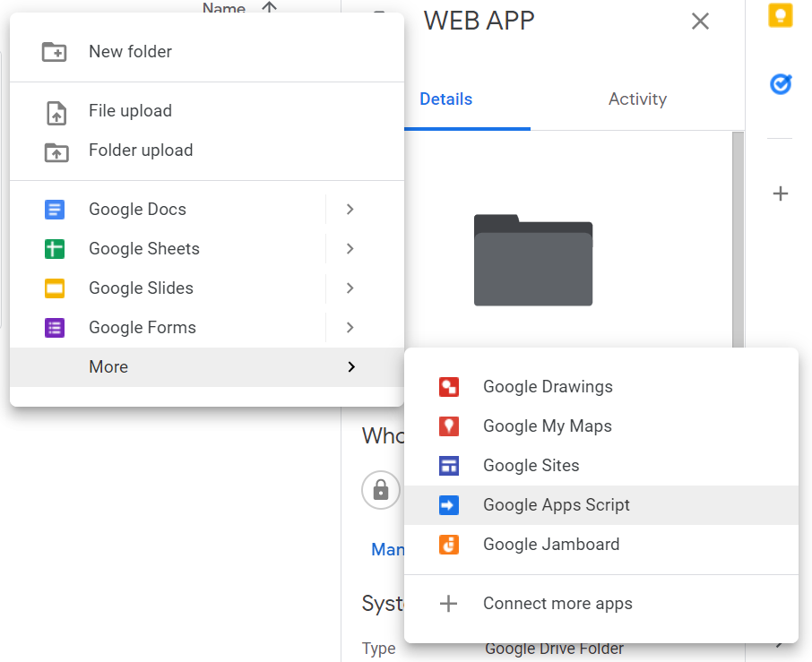Open Google Keep from side panel

(x=781, y=14)
